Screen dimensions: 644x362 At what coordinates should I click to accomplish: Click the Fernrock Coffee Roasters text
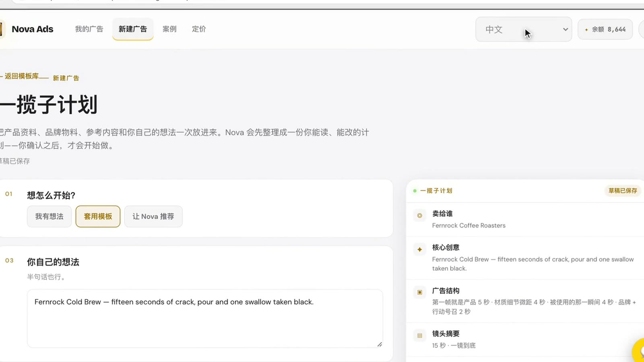469,226
